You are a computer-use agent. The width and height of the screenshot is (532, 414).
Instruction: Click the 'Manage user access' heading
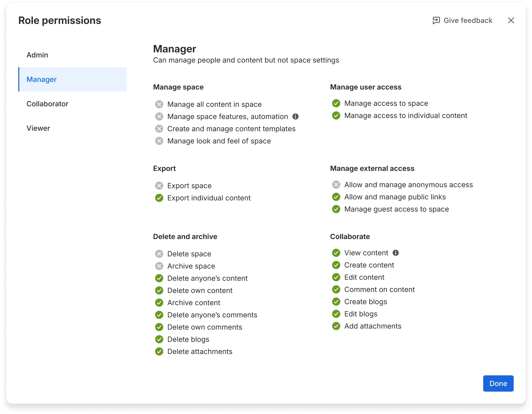click(x=366, y=87)
